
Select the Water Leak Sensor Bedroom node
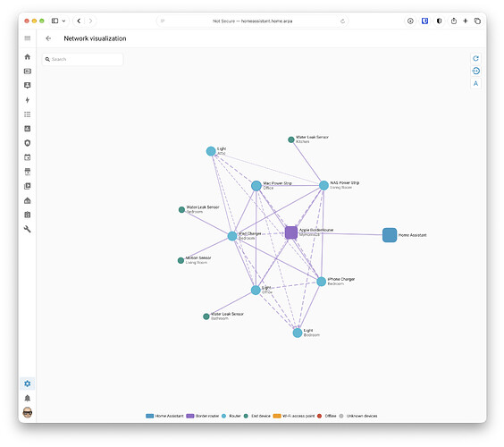pos(181,210)
